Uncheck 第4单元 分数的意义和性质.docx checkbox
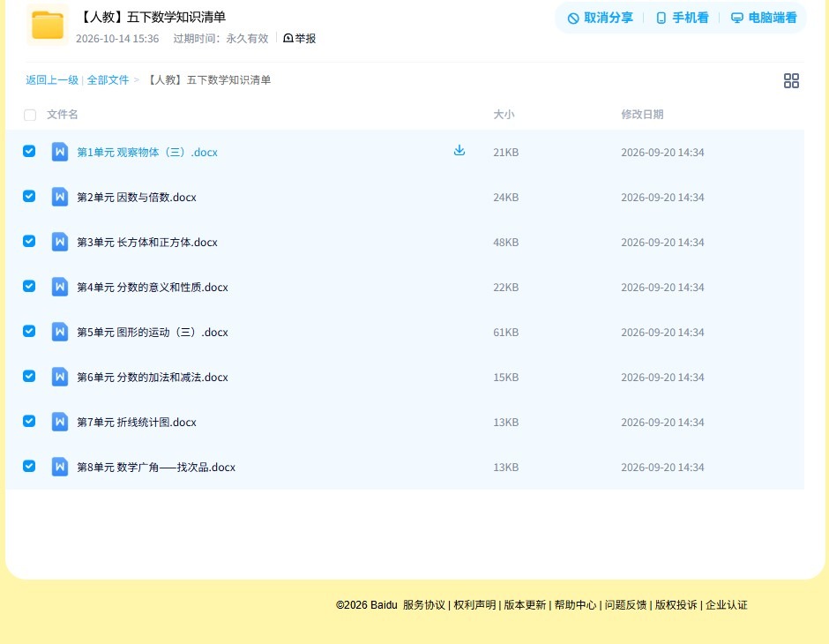 [x=29, y=286]
